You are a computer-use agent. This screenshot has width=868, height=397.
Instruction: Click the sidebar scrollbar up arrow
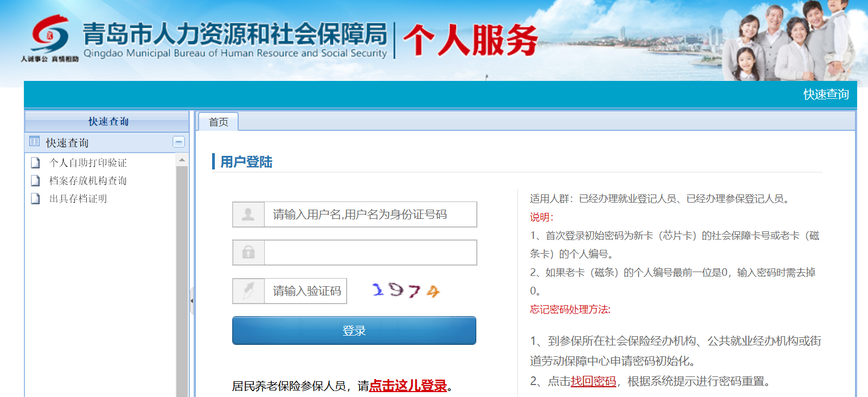182,160
